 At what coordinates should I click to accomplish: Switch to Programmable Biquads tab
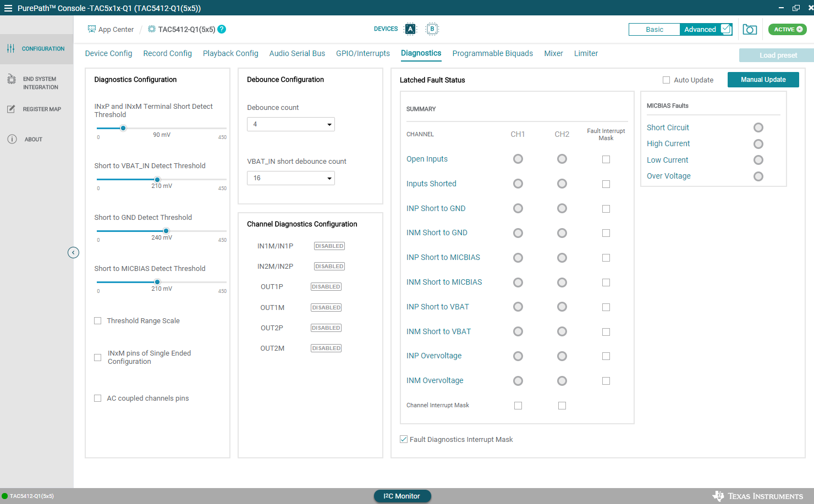[492, 53]
